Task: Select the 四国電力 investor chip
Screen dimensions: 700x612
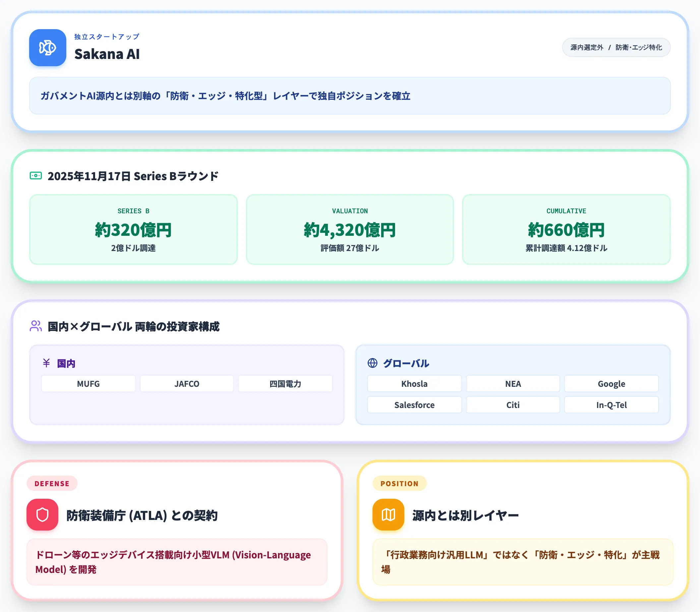Action: pyautogui.click(x=285, y=384)
